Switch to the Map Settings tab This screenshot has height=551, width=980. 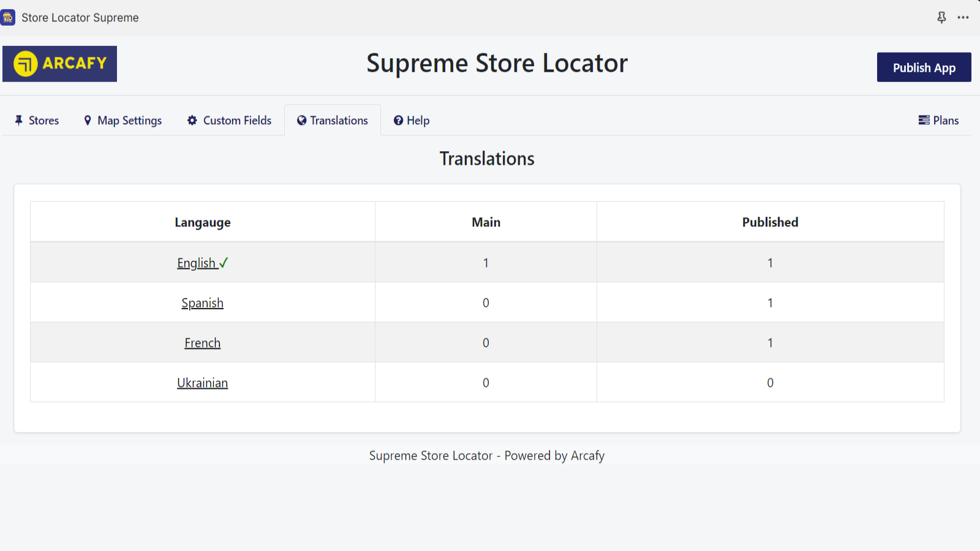pos(123,121)
